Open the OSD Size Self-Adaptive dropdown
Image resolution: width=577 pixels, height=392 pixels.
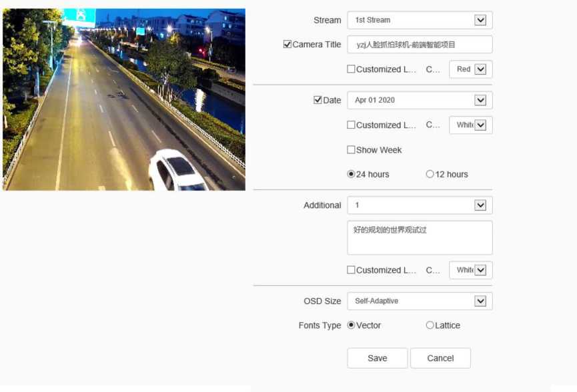(x=420, y=301)
